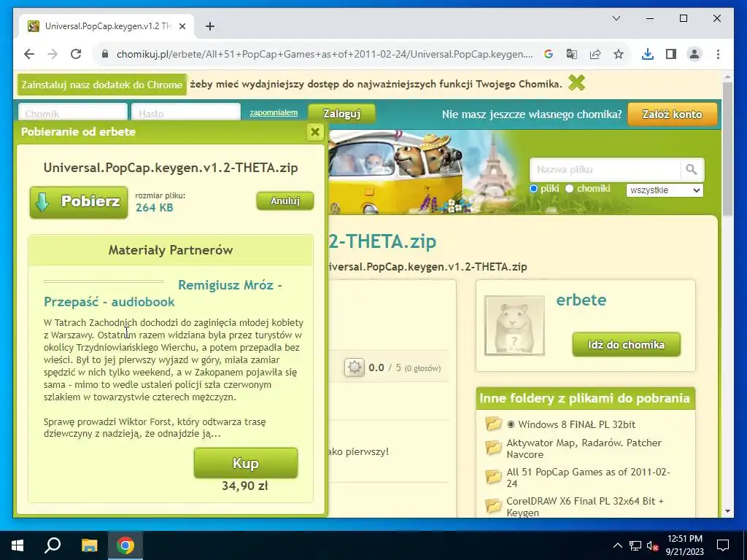Screen dimensions: 747x560
Task: Reload the chomikuj.pl page
Action: coord(76,54)
